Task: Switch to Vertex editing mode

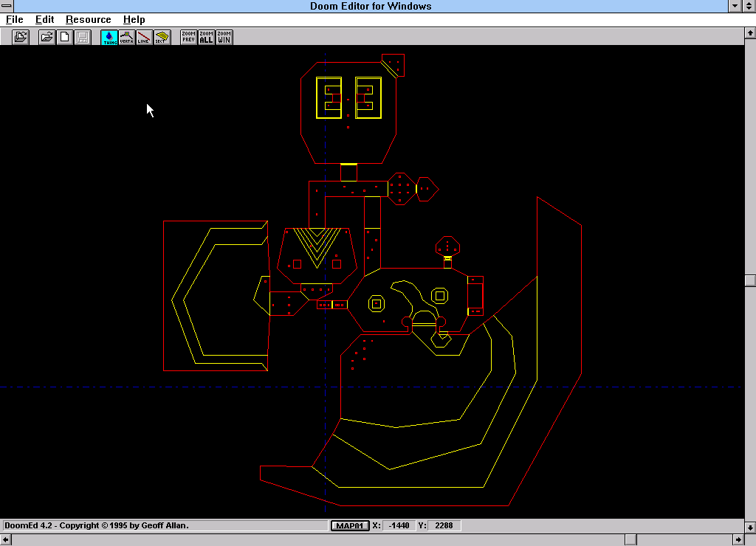Action: pyautogui.click(x=127, y=37)
